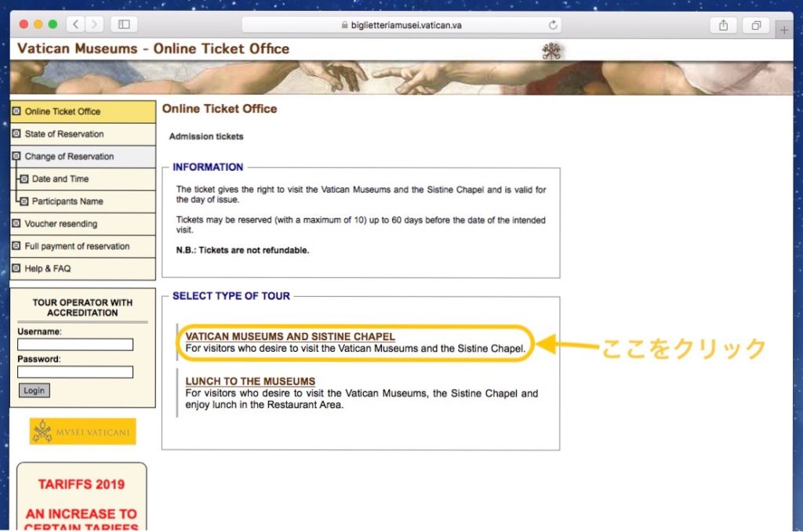Open Help & FAQ in the side menu
Image resolution: width=803 pixels, height=532 pixels.
(x=83, y=269)
